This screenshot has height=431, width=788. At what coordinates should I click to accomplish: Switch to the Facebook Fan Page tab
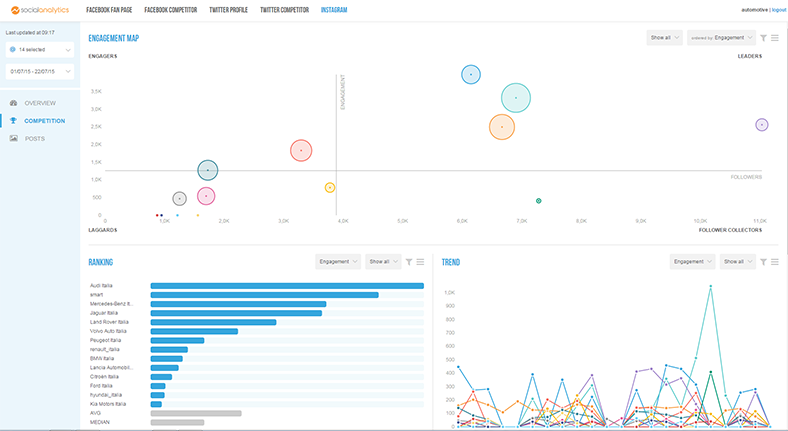(x=111, y=9)
